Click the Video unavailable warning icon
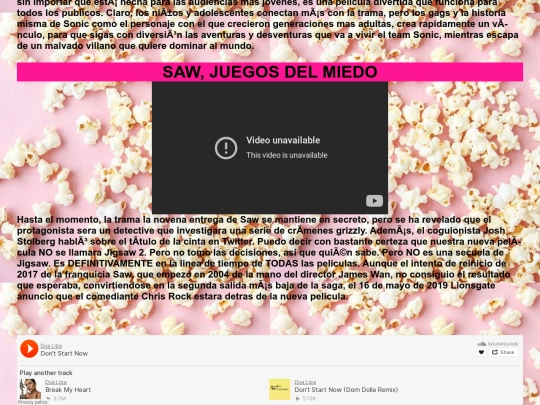 click(x=226, y=148)
